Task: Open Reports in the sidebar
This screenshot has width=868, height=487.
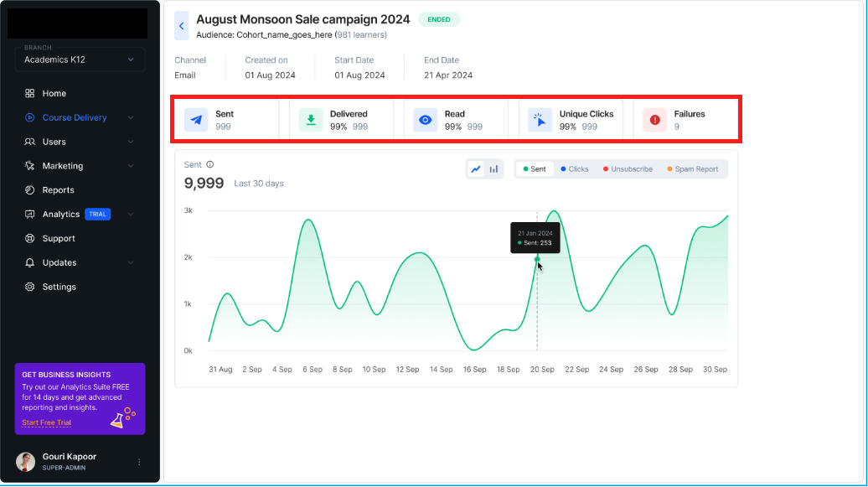Action: point(58,190)
